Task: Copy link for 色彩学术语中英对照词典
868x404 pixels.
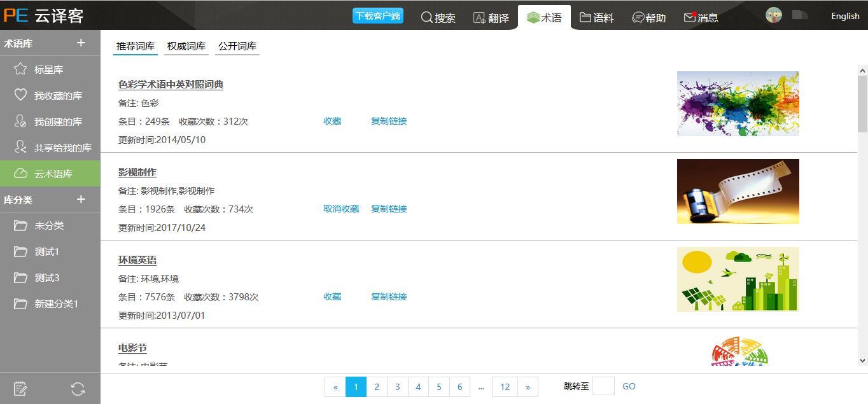Action: click(389, 121)
